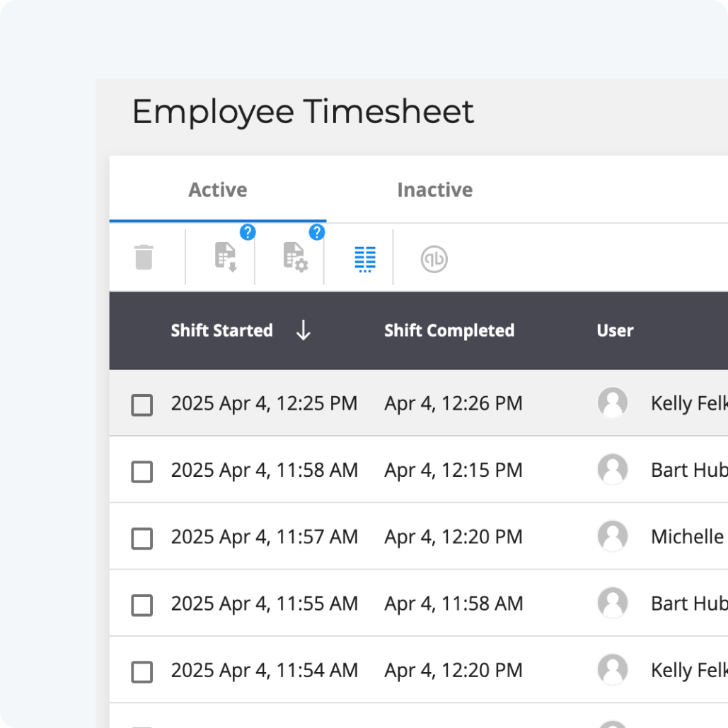Click 'Apr 4, 12:26 PM' completed cell
Image resolution: width=728 pixels, height=728 pixels.
pos(453,403)
